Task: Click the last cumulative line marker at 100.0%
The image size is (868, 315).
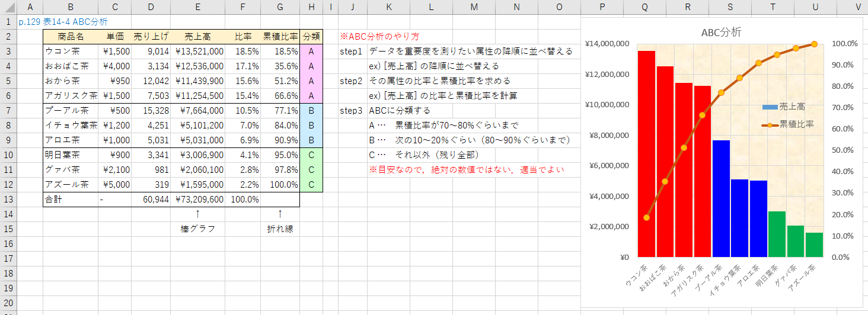Action: click(815, 44)
